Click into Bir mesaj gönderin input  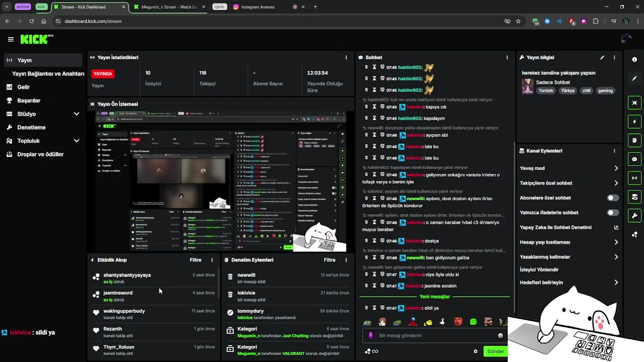tap(435, 335)
